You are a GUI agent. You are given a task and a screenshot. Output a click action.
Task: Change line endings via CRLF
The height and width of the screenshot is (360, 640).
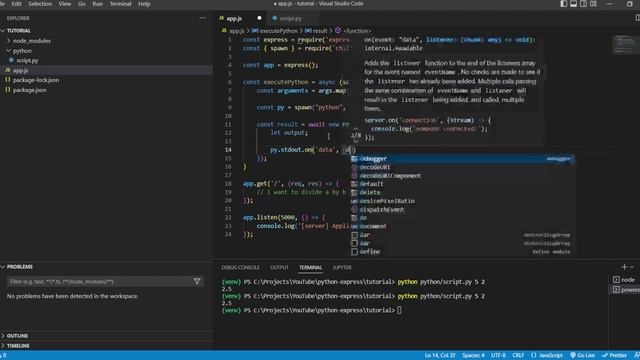coord(518,356)
